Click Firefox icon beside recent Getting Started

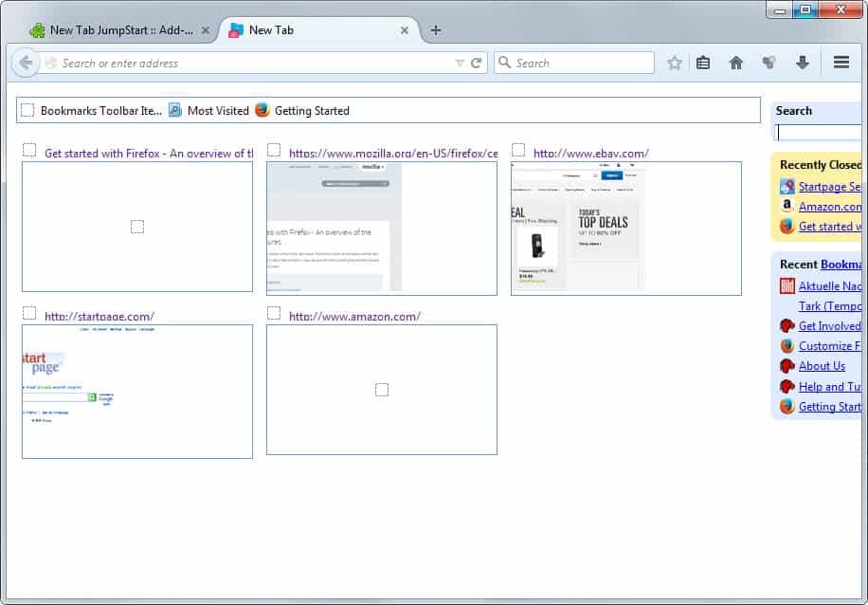coord(787,406)
